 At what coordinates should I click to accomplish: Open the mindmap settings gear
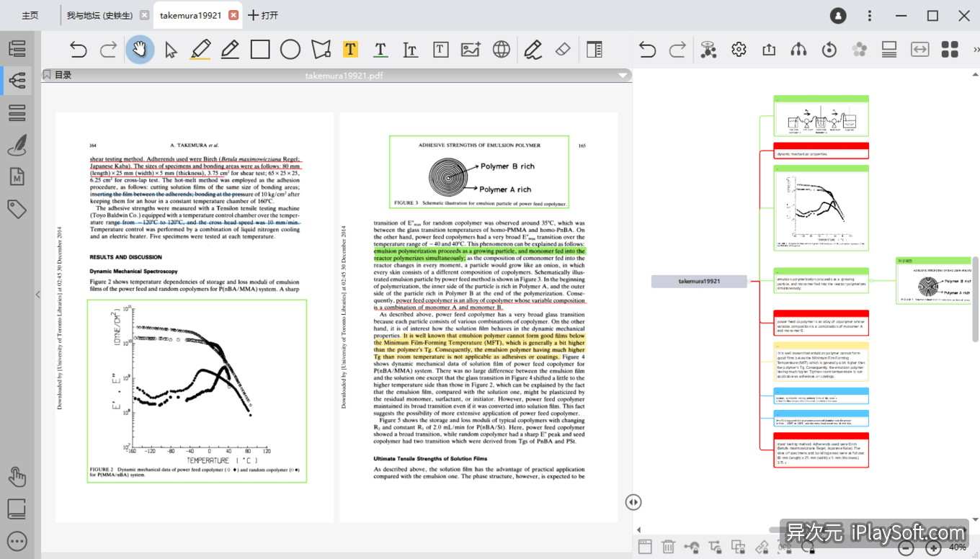coord(737,49)
